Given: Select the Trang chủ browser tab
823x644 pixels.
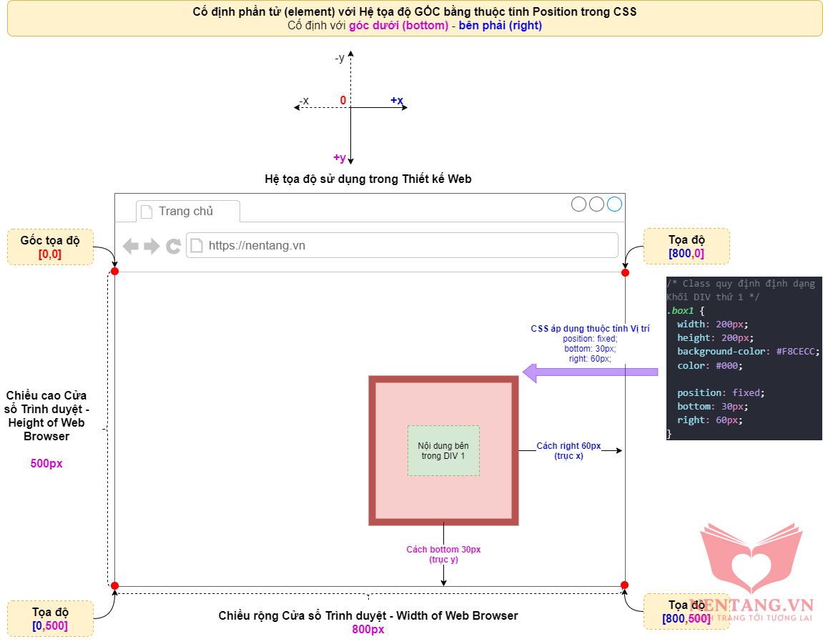Looking at the screenshot, I should (x=187, y=211).
